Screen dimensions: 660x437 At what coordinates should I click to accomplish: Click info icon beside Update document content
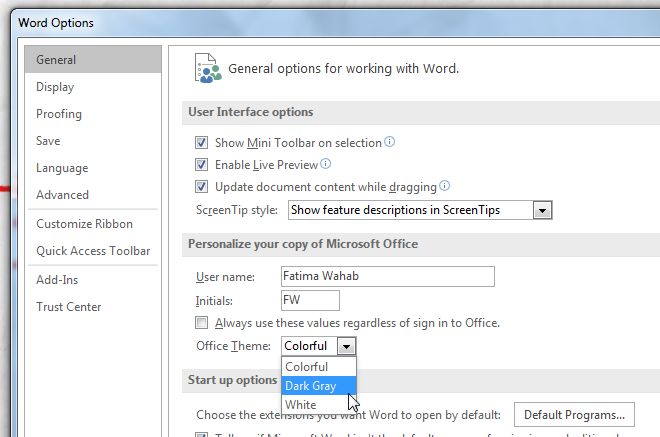click(445, 186)
